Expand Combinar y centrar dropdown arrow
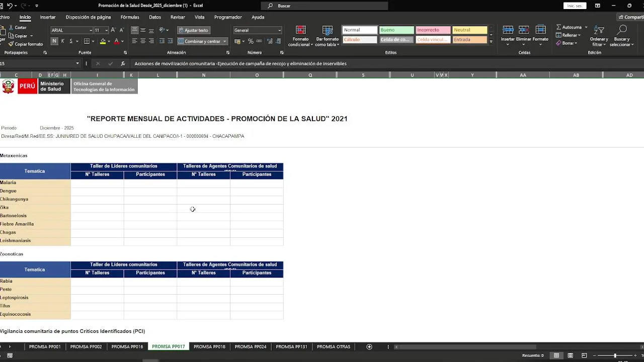The width and height of the screenshot is (644, 362). pos(224,41)
